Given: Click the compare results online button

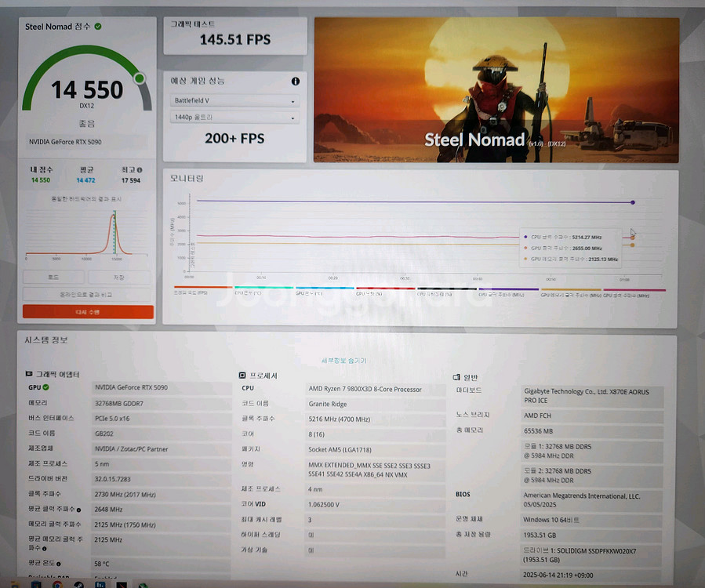Looking at the screenshot, I should tap(86, 295).
